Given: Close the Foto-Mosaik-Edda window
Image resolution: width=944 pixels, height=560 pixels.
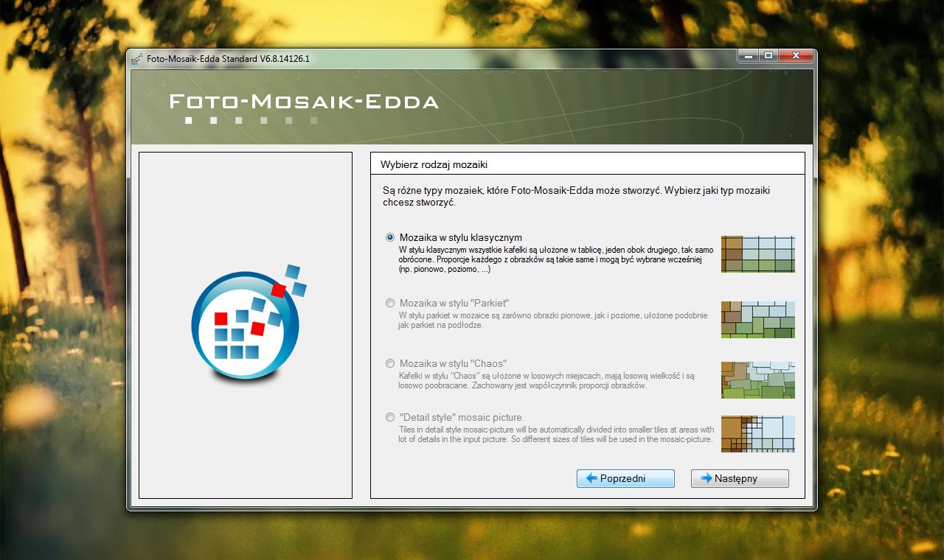Looking at the screenshot, I should [x=796, y=55].
